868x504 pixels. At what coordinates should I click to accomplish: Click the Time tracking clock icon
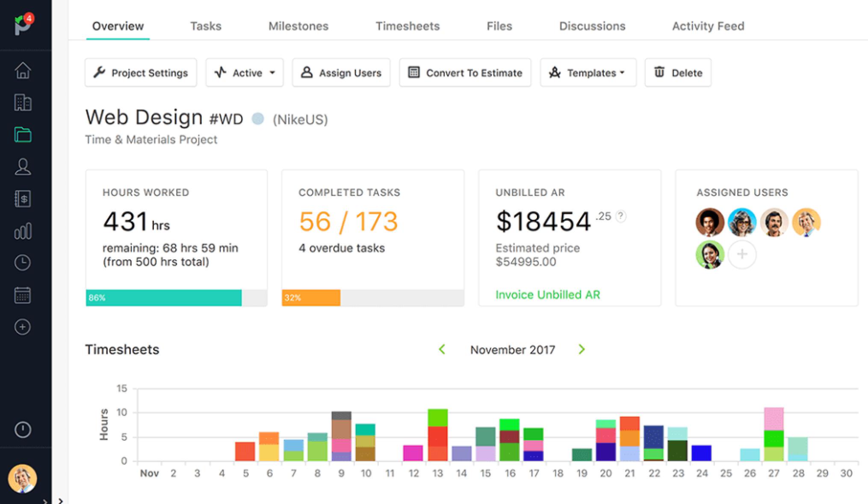pyautogui.click(x=23, y=263)
